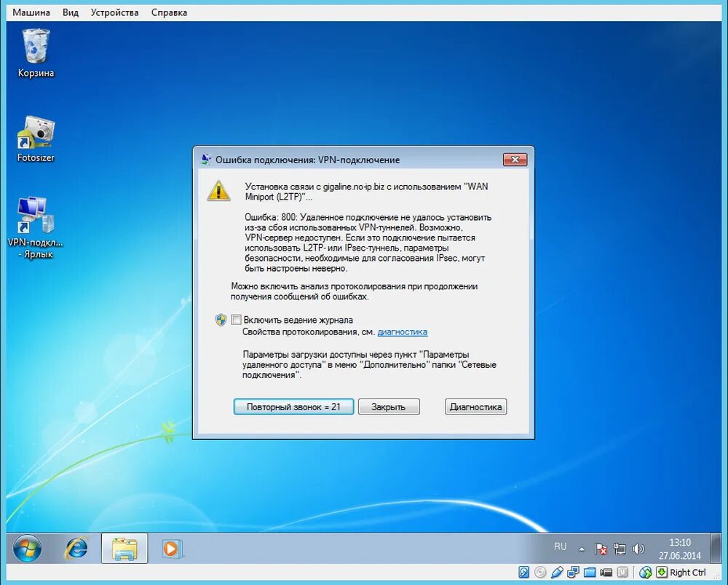This screenshot has width=728, height=585.
Task: Click the Повторный звонок button
Action: click(x=293, y=407)
